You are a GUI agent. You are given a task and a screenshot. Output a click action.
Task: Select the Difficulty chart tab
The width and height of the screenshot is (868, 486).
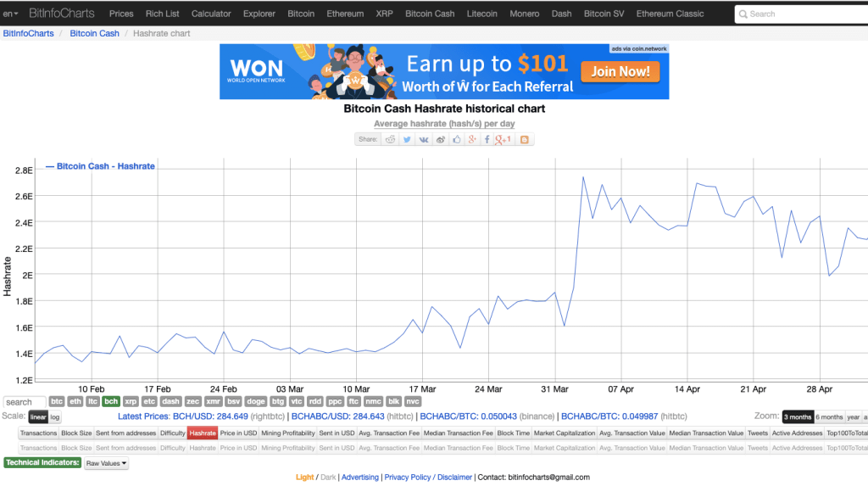172,433
